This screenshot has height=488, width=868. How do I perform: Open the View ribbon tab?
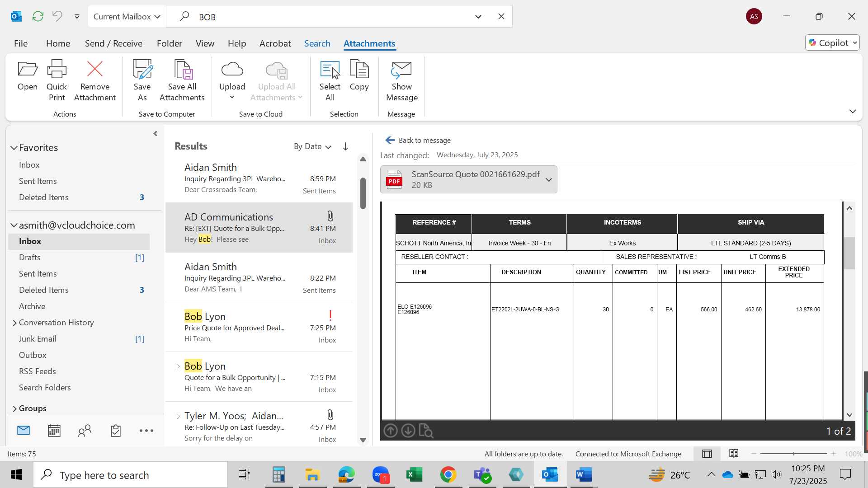(205, 43)
